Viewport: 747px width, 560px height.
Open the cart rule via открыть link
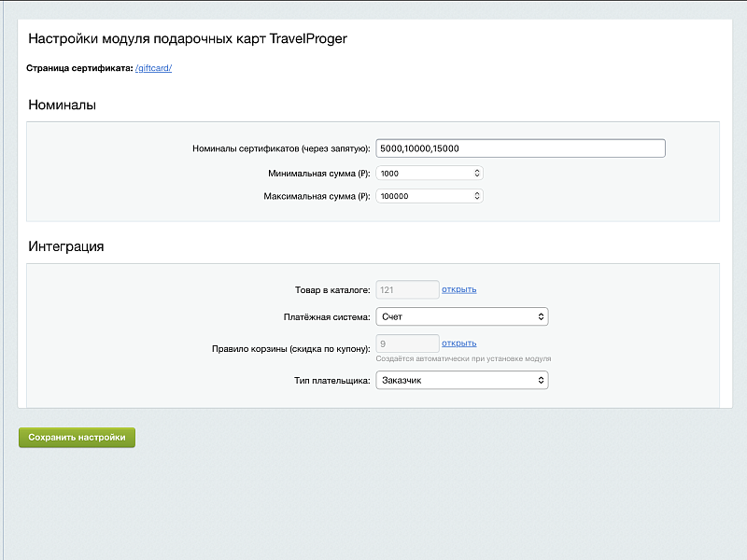[x=458, y=343]
